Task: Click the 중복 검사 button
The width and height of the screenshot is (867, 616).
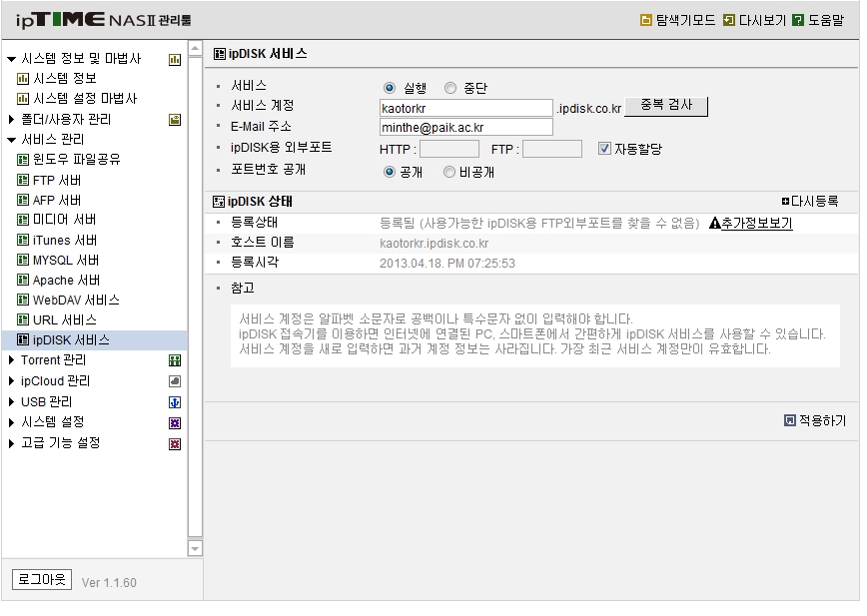Action: [x=665, y=106]
